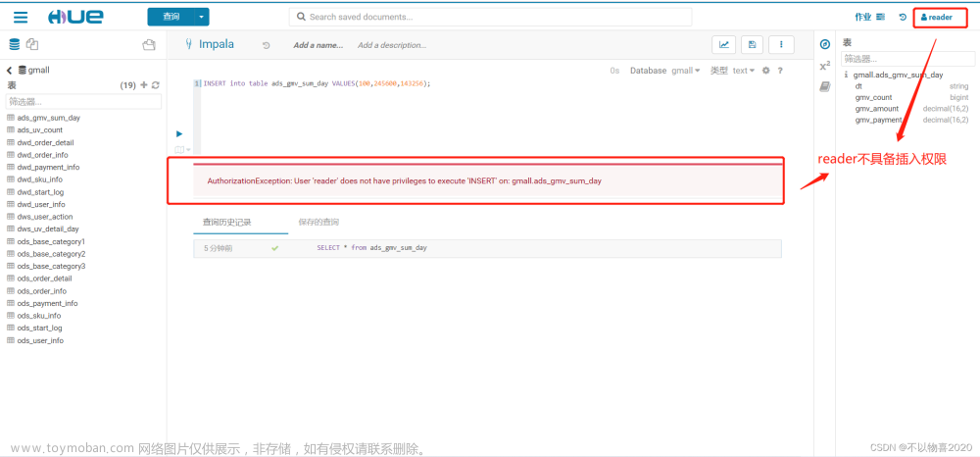
Task: Select table ods_payment_info
Action: pos(47,303)
